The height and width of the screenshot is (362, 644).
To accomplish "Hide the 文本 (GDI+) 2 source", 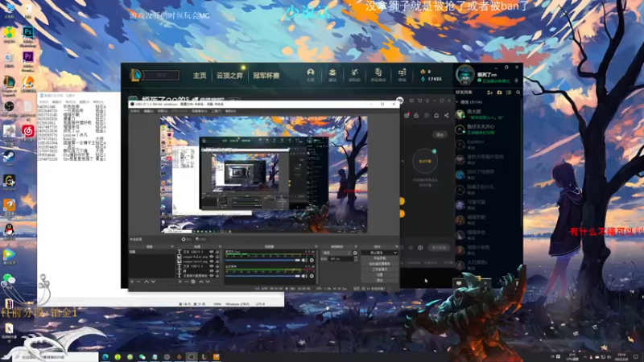I will click(212, 266).
